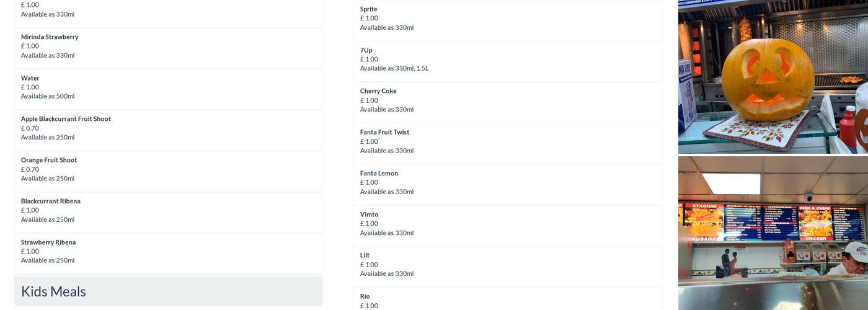Image resolution: width=868 pixels, height=310 pixels.
Task: Select Orange Fruit Shoot from the list
Action: (49, 160)
